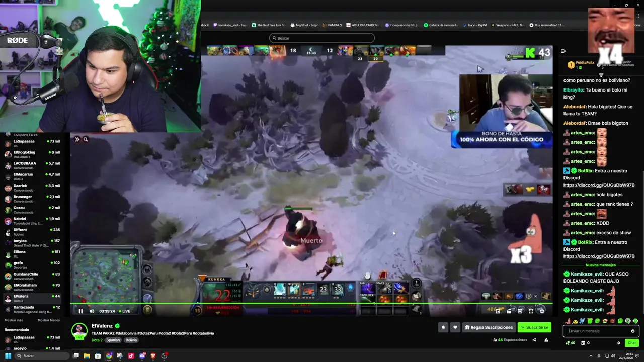Screen dimensions: 644x362
Task: Collapse sidebar using double-arrow icon
Action: [77, 139]
